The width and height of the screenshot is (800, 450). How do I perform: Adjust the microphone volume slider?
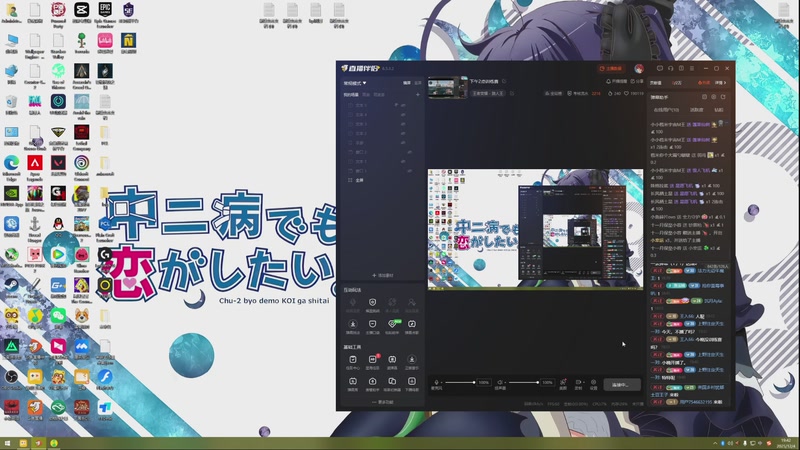(459, 382)
